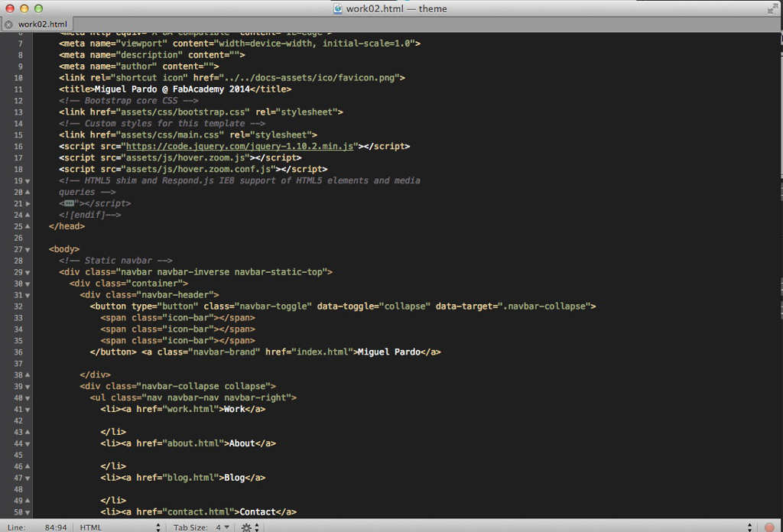The image size is (783, 532).
Task: Fold the Work list item at line 41
Action: pos(28,410)
